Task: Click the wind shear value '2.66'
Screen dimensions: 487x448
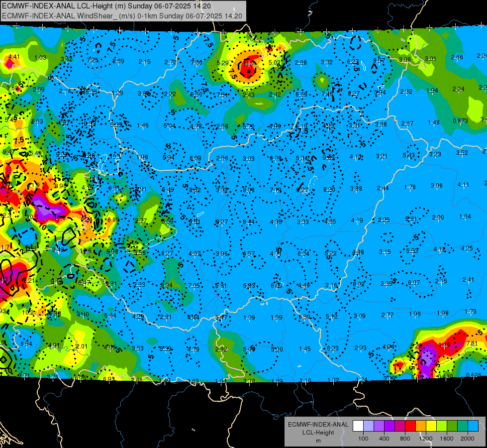Action: pos(457,57)
